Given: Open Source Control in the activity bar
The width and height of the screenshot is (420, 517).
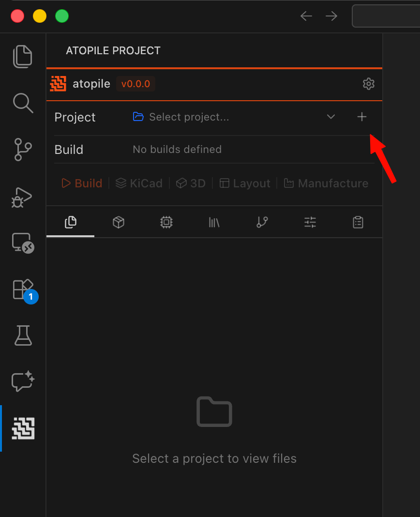Looking at the screenshot, I should coord(22,150).
